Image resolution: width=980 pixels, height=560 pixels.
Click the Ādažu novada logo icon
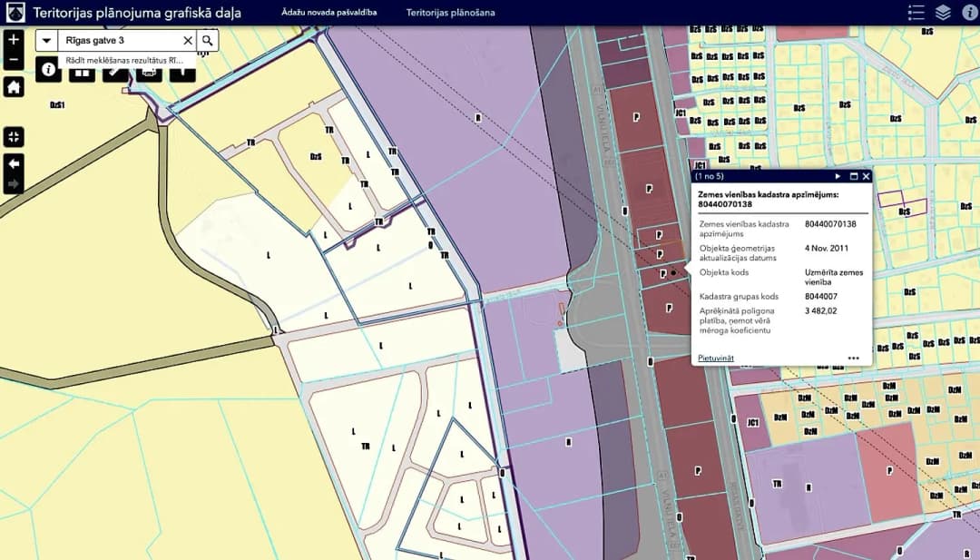(x=15, y=13)
